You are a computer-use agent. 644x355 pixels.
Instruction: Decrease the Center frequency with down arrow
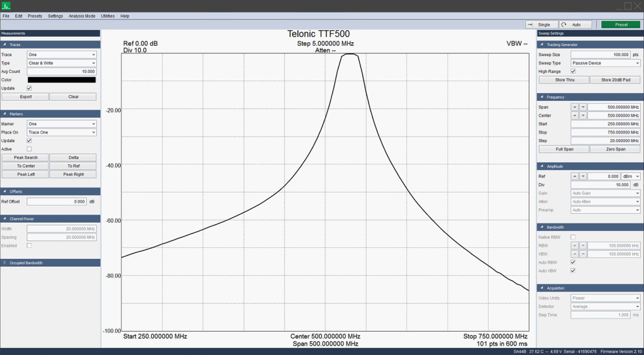click(x=582, y=116)
